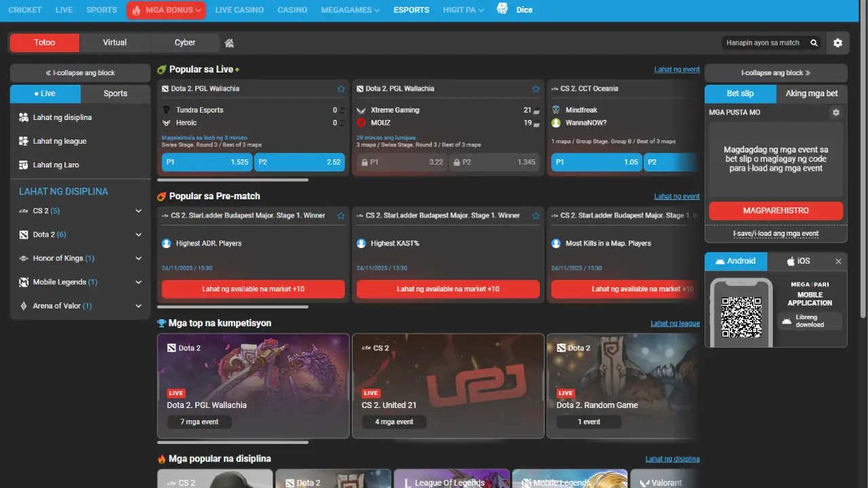Star the Highest ADR Players event
Screen dimensions: 868x488
[x=341, y=216]
